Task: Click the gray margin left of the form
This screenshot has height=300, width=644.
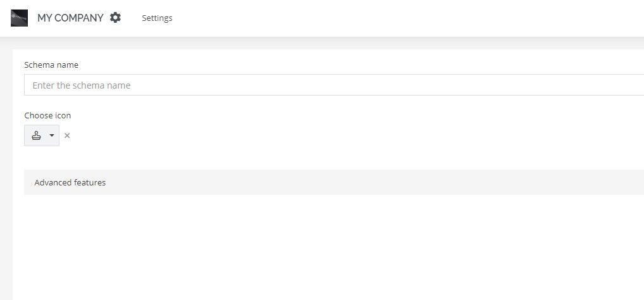Action: coord(6,173)
